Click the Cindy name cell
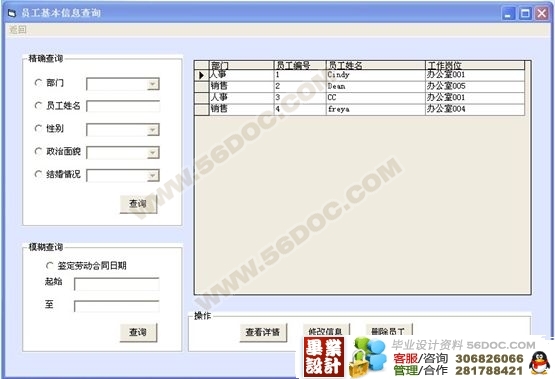 click(376, 75)
